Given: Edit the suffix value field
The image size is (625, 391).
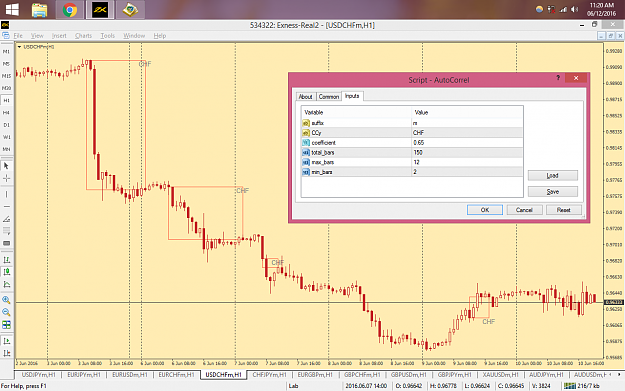Looking at the screenshot, I should click(x=467, y=123).
